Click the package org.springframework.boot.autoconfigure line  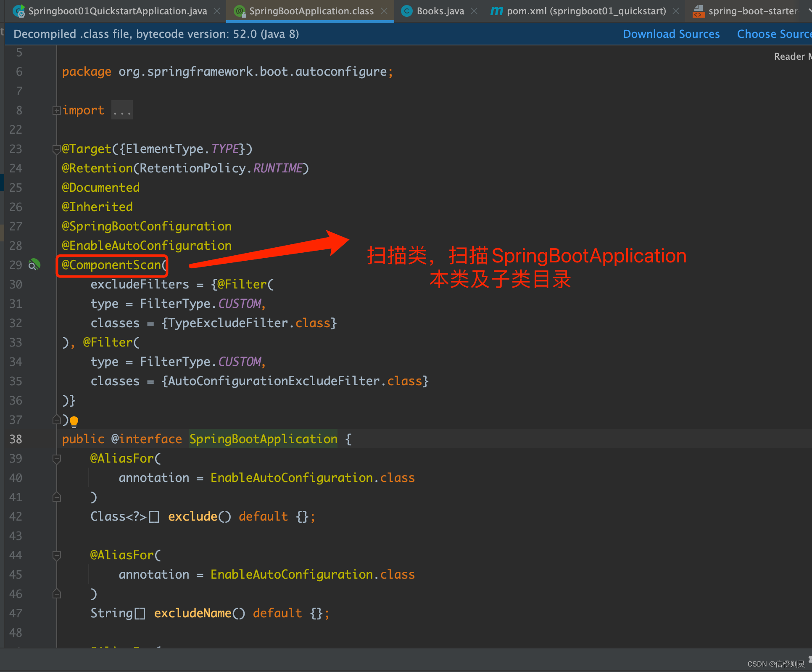click(227, 71)
